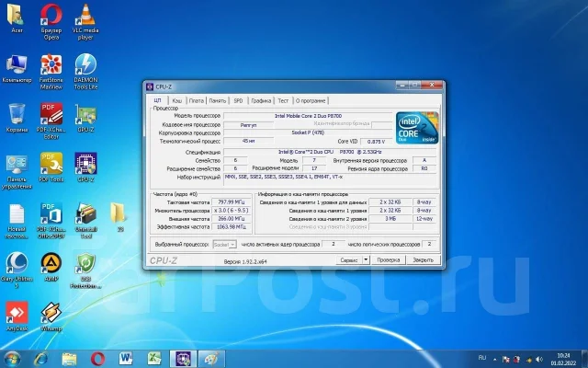Switch to the Память tab
Image resolution: width=588 pixels, height=368 pixels.
(x=218, y=100)
